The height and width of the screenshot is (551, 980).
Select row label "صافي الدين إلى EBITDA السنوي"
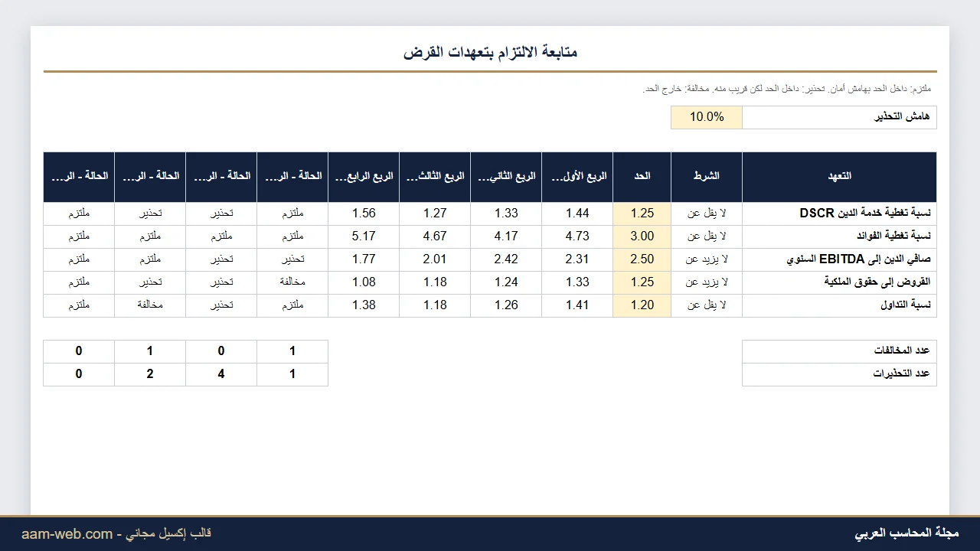tap(839, 259)
